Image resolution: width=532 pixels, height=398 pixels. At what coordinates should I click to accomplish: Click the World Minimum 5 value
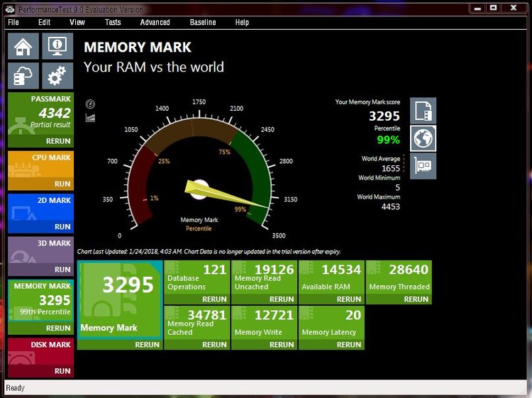click(x=398, y=187)
